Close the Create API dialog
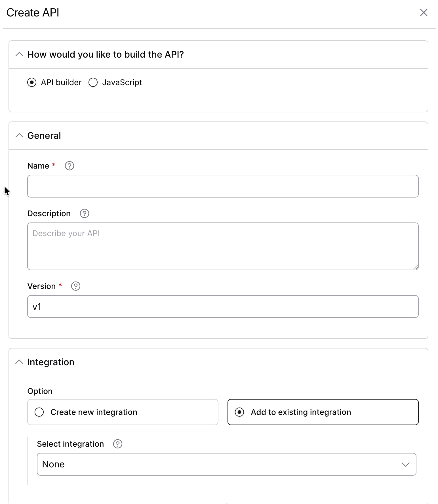Viewport: 438px width, 504px height. pos(424,12)
